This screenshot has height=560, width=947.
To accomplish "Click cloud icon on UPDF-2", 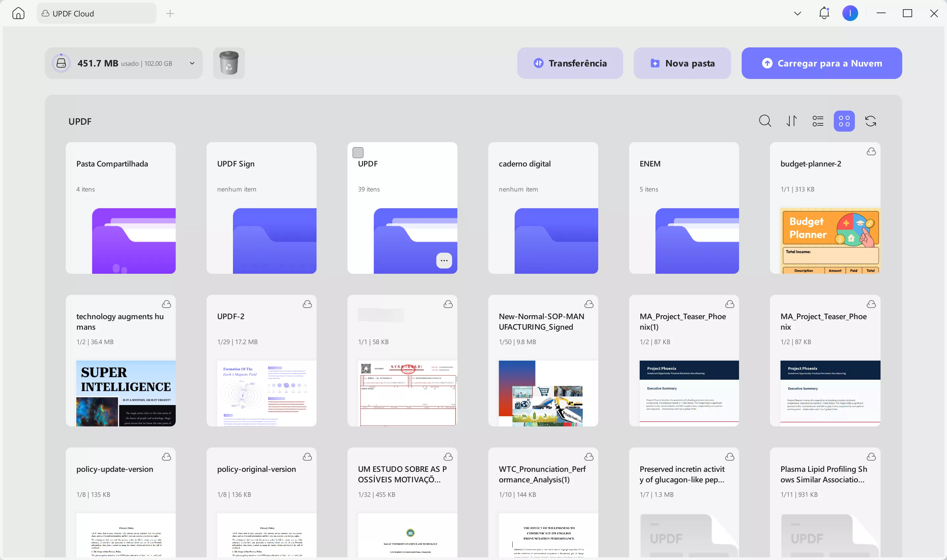I will click(x=307, y=304).
